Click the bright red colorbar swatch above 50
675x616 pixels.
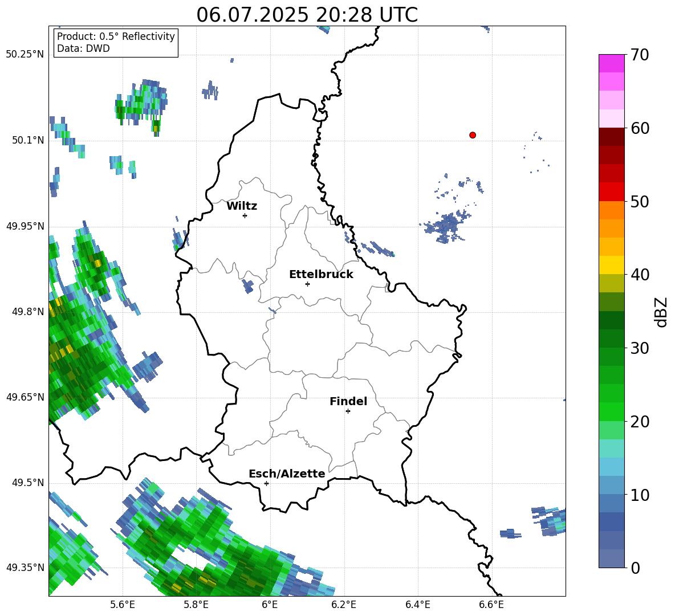click(x=611, y=192)
